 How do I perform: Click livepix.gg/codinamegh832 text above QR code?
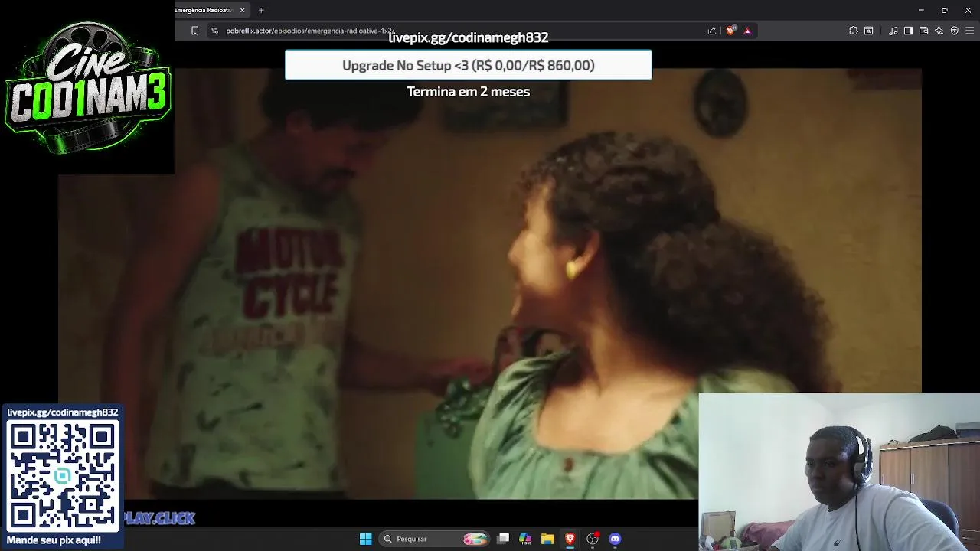(63, 412)
